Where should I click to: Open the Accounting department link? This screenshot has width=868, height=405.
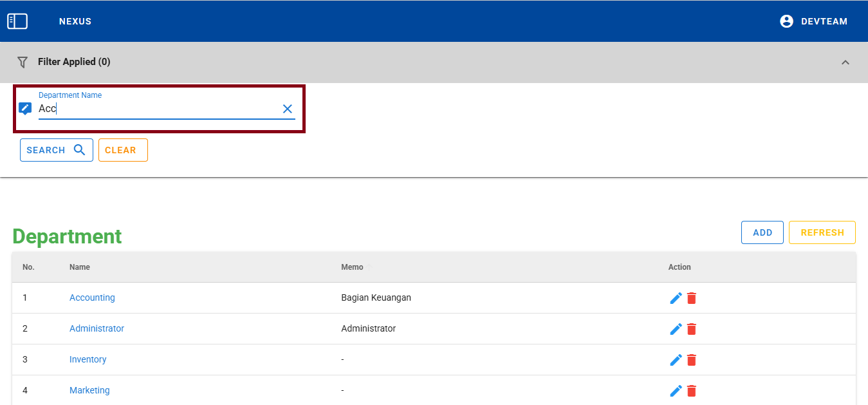click(x=92, y=297)
